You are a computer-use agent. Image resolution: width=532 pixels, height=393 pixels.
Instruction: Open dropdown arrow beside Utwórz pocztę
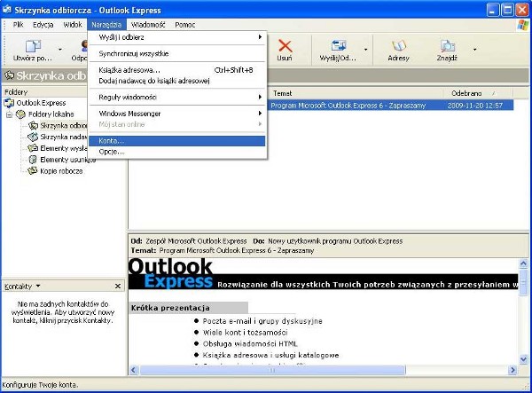(60, 50)
